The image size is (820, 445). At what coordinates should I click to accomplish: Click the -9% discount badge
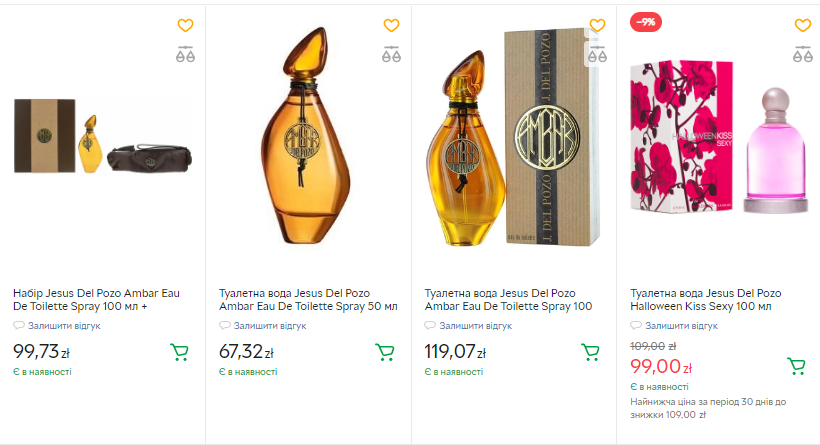point(645,21)
